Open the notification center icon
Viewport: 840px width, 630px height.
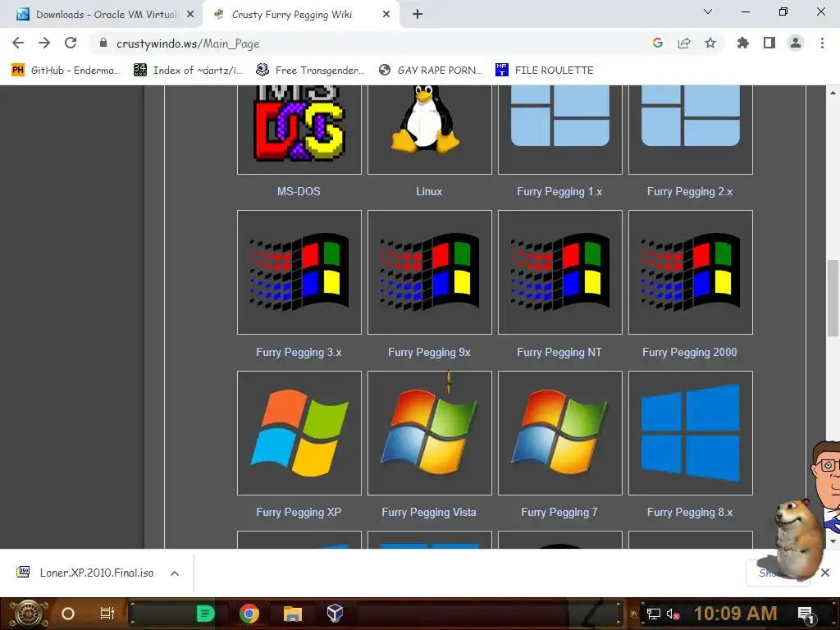[x=806, y=614]
